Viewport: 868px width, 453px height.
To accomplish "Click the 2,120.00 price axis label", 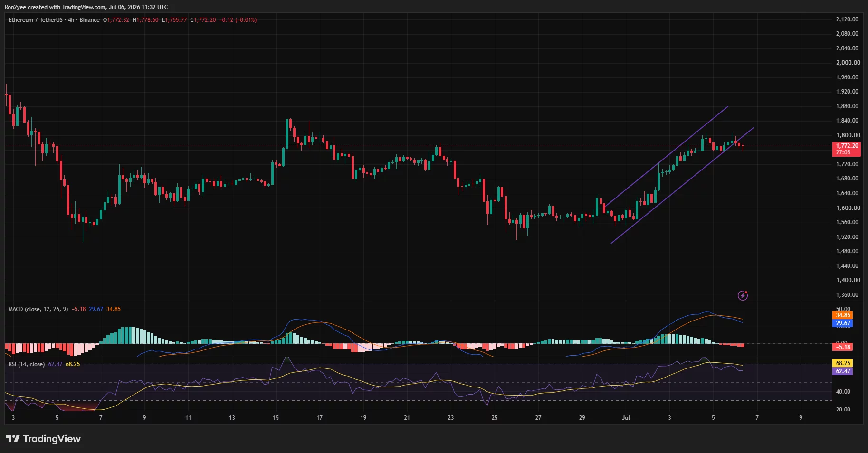I will 847,19.
